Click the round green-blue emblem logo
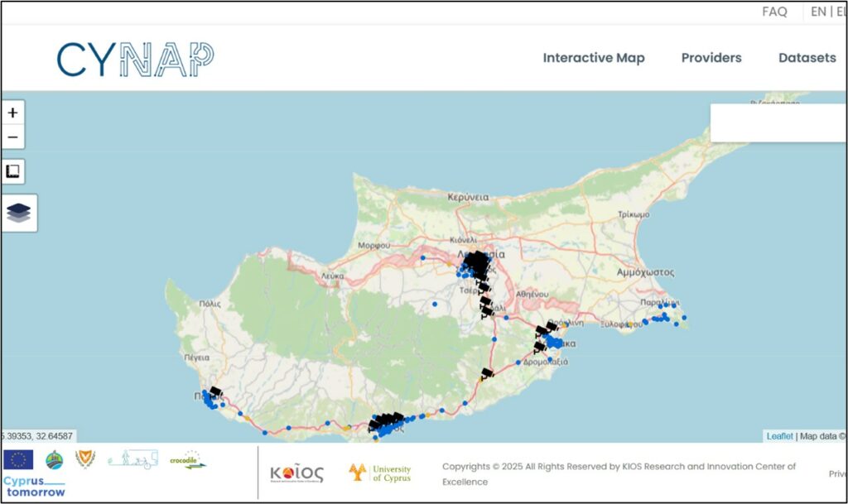 (54, 459)
